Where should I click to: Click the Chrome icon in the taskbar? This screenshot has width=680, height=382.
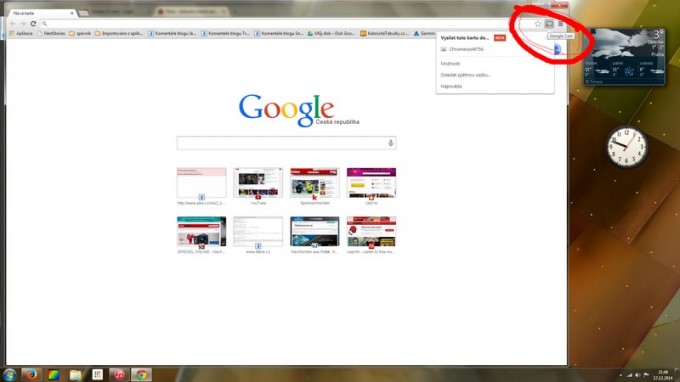[x=141, y=375]
